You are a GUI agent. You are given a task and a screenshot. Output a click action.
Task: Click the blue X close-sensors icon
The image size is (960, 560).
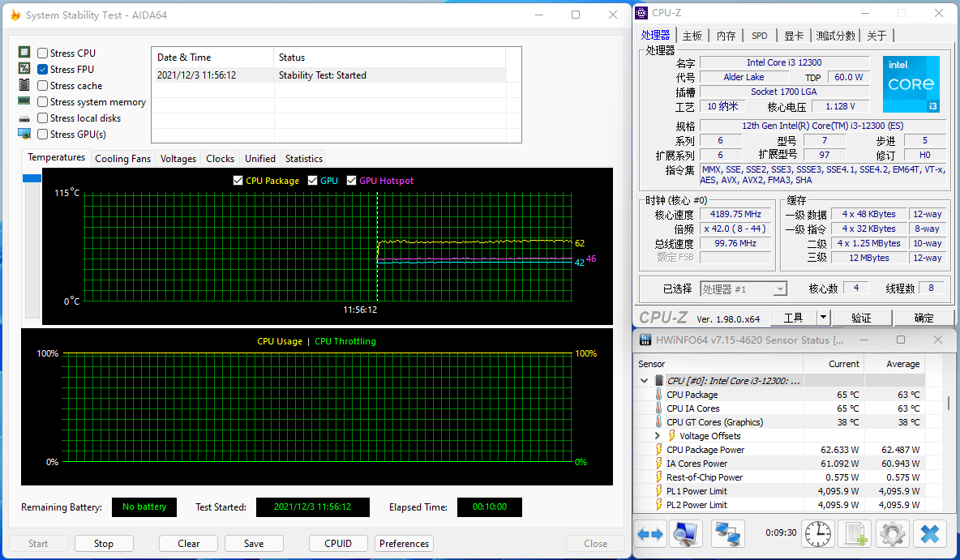930,534
